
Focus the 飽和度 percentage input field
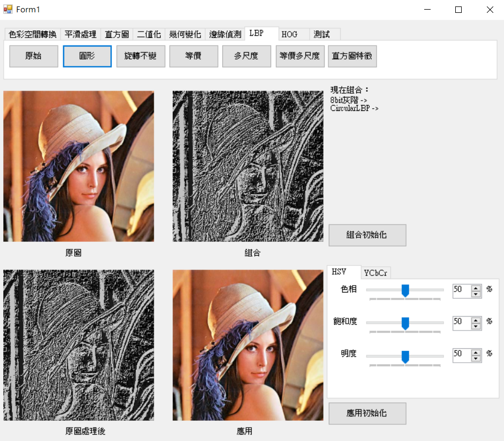(462, 323)
